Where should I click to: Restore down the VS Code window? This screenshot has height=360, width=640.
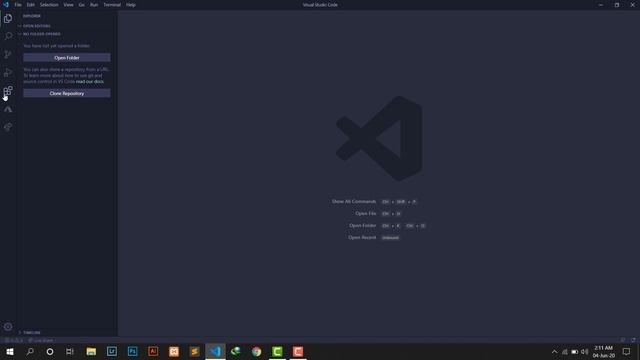617,5
